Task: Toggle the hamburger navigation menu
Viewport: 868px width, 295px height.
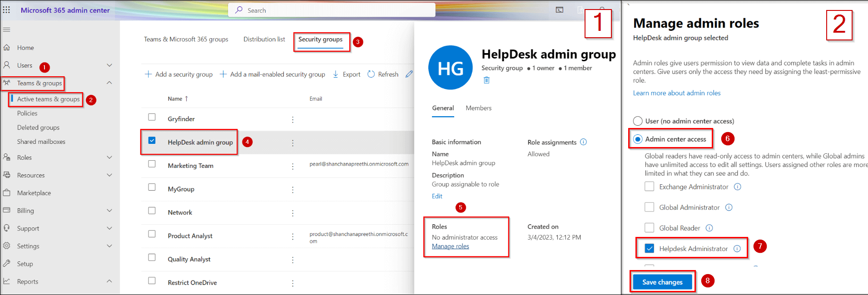Action: coord(6,29)
